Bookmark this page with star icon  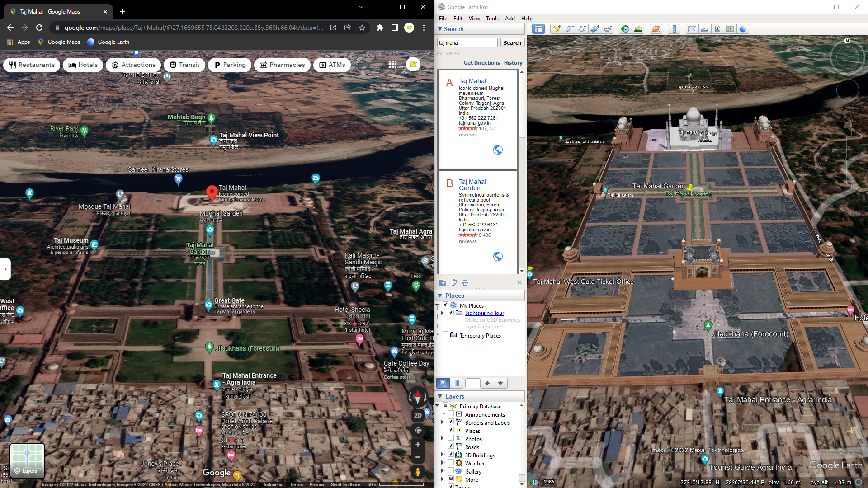point(362,28)
